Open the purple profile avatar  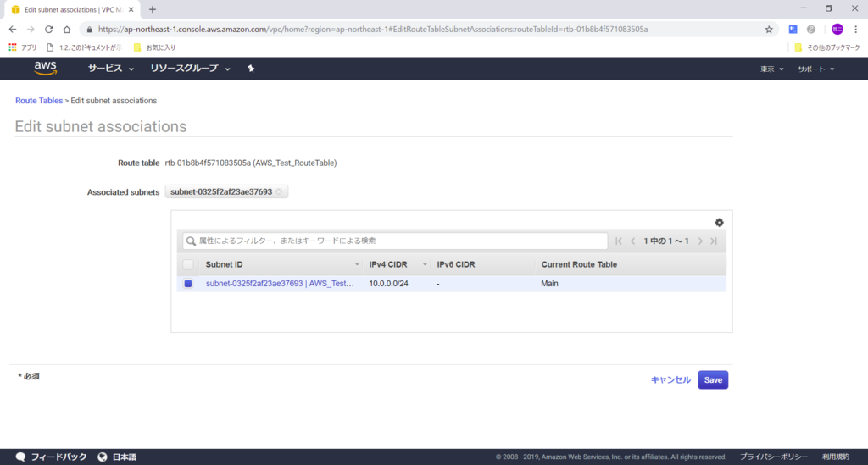pyautogui.click(x=837, y=30)
